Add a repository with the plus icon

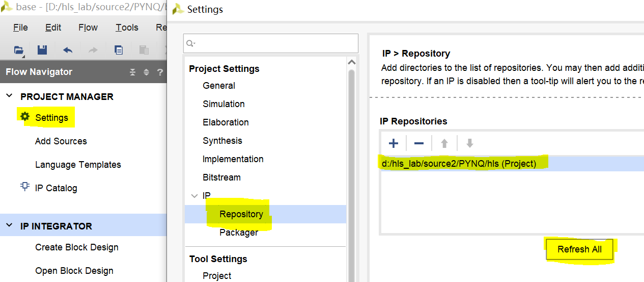[x=393, y=143]
